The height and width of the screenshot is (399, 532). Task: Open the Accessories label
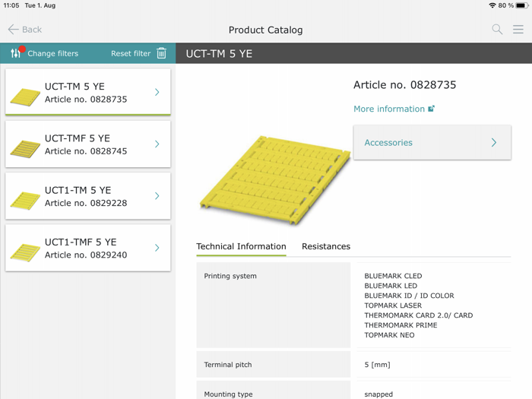click(x=388, y=143)
